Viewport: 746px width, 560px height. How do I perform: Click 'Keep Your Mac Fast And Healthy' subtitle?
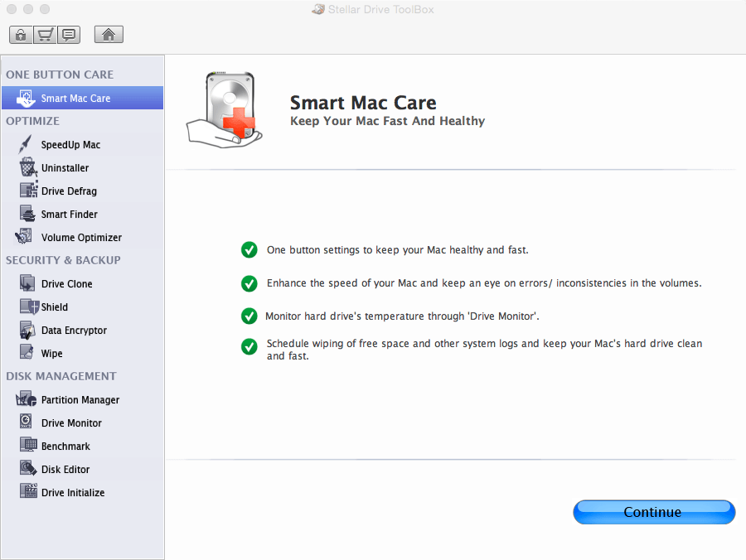(x=387, y=121)
